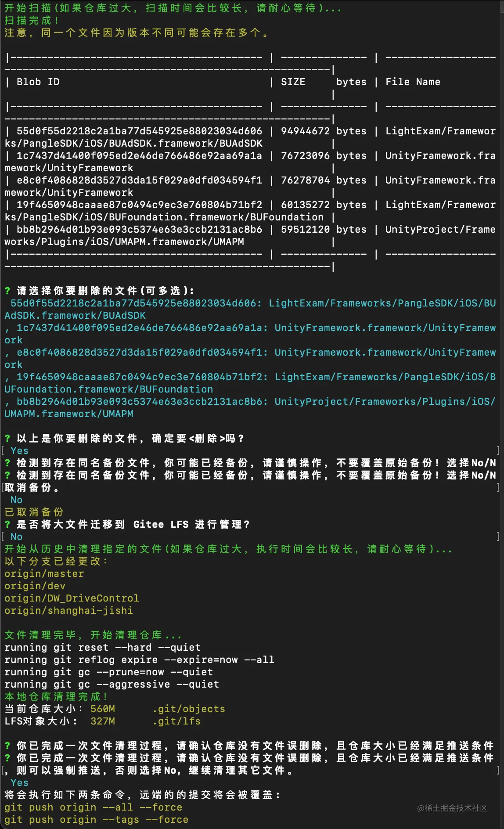This screenshot has height=829, width=504.
Task: Click the command 'git push origin --all --force'
Action: tap(93, 807)
